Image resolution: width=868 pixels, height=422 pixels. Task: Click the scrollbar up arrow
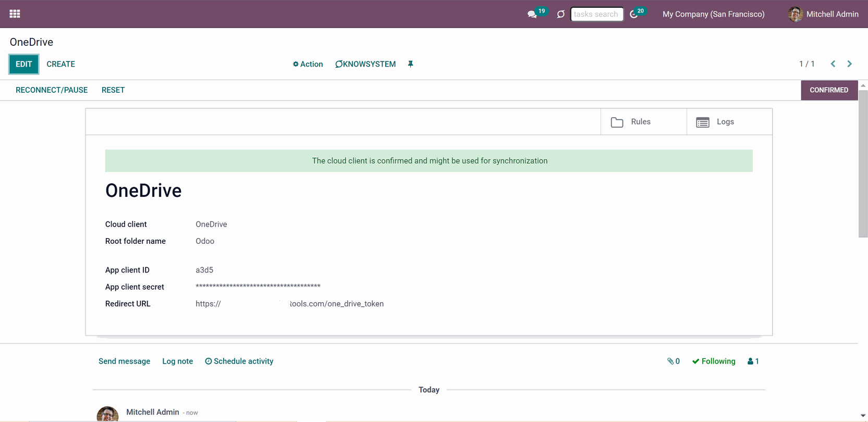[863, 85]
